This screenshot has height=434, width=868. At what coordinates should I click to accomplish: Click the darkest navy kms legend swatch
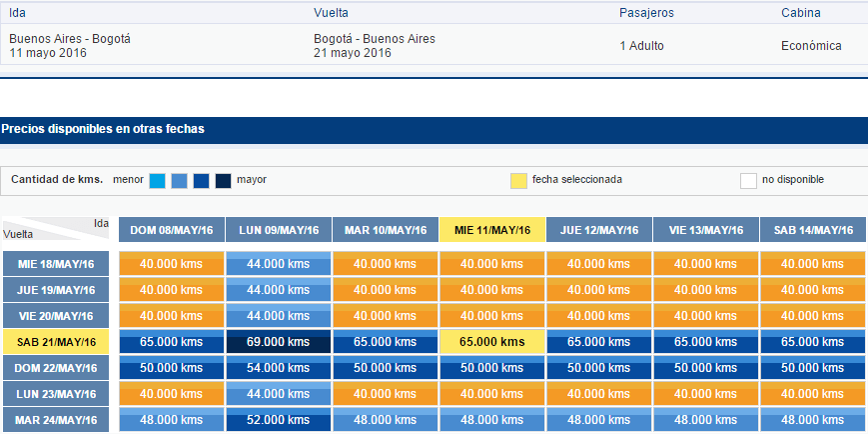223,181
